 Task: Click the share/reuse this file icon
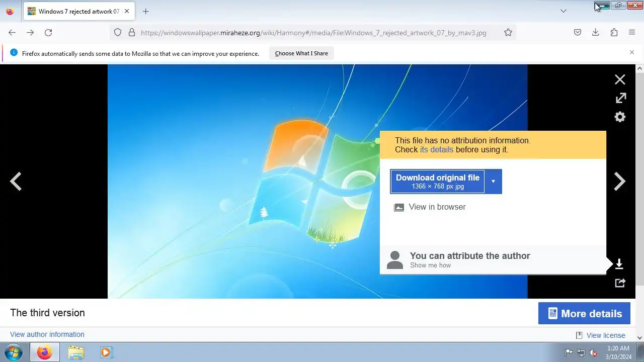620,283
